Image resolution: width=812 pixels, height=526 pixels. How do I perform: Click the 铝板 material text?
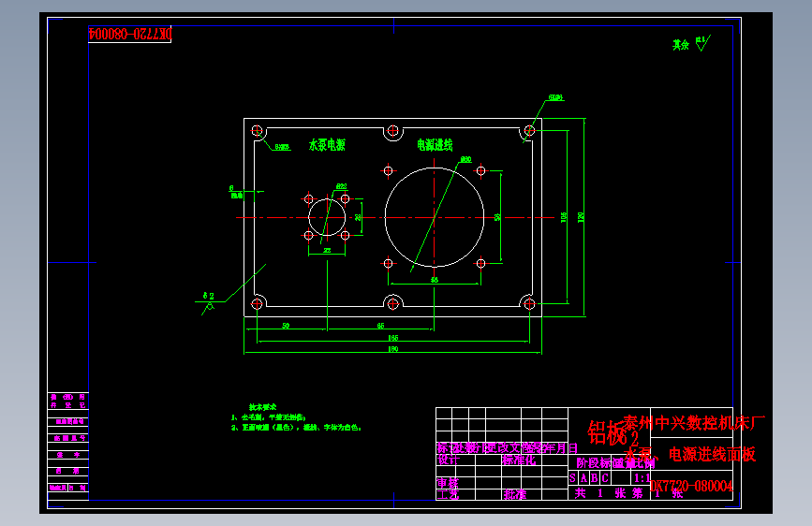(x=608, y=432)
